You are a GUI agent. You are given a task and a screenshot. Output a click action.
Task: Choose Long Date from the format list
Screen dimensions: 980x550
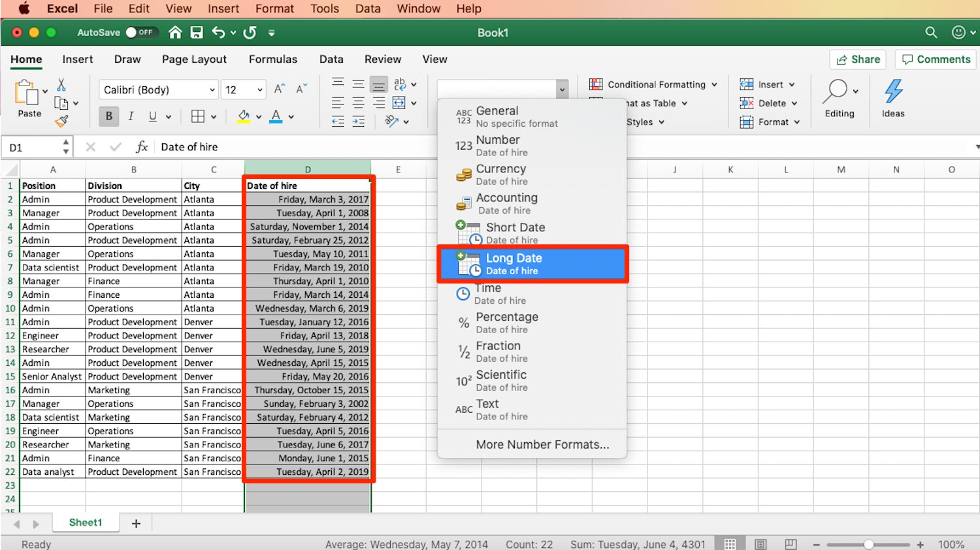point(532,264)
